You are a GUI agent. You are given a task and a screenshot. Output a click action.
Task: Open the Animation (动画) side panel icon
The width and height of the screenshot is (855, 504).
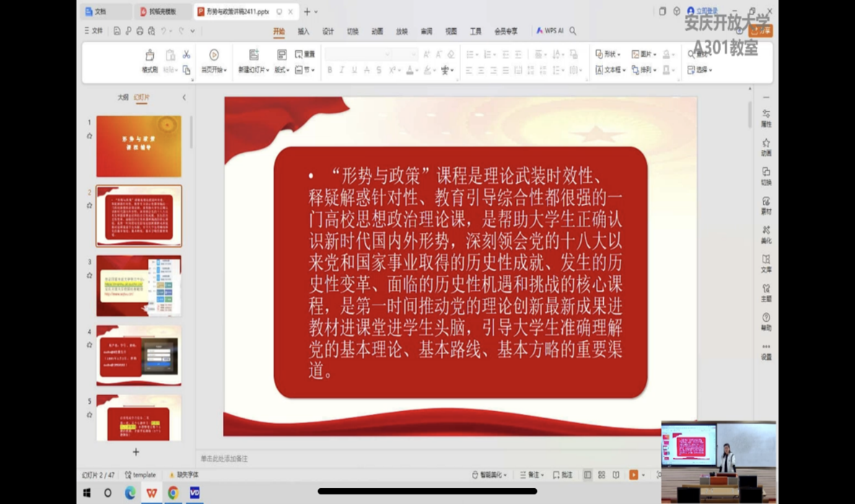pyautogui.click(x=766, y=147)
